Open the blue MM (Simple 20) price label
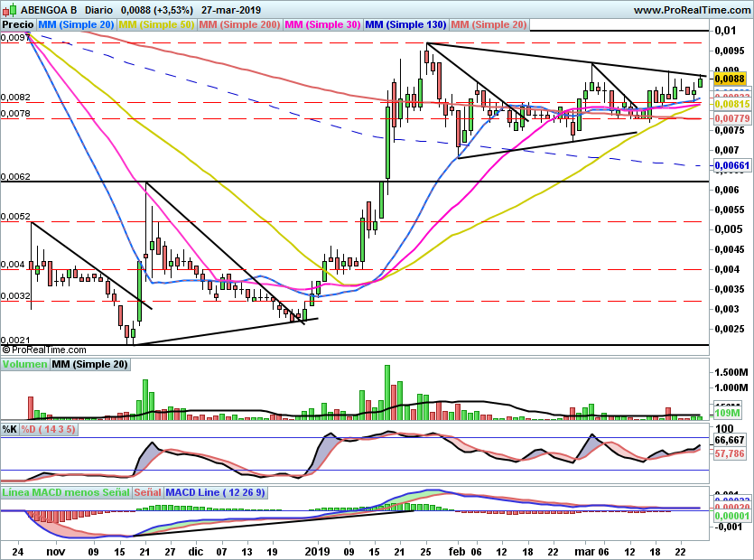Image resolution: width=754 pixels, height=560 pixels. [76, 24]
